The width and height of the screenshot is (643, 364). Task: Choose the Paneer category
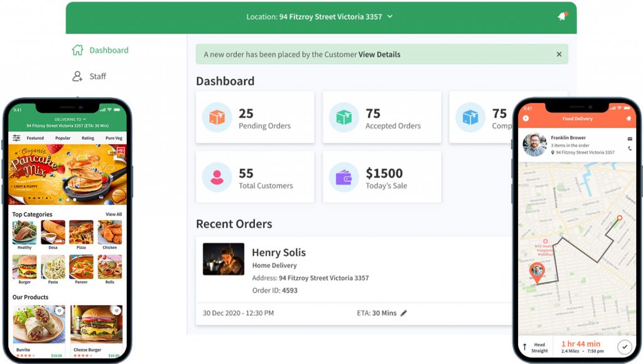pos(81,270)
